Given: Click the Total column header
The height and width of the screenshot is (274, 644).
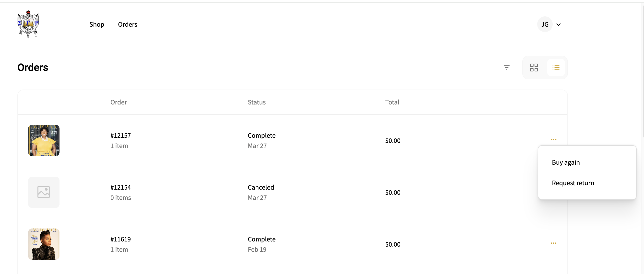Looking at the screenshot, I should tap(392, 102).
